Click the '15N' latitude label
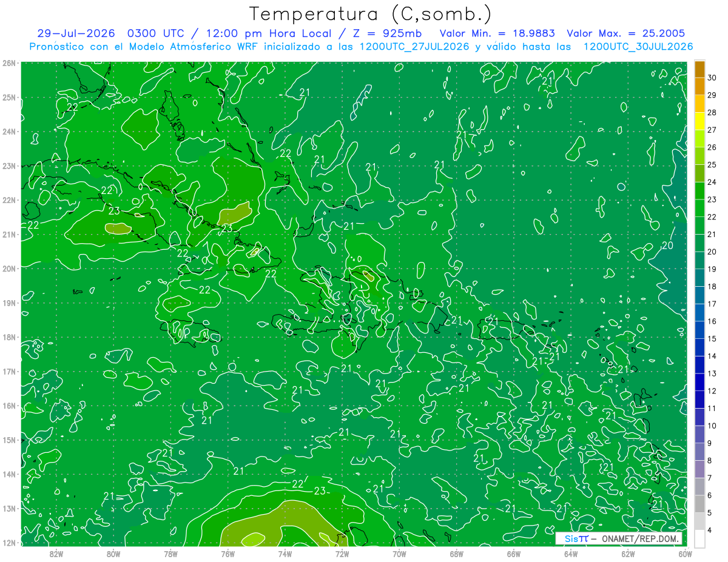The image size is (728, 562). coord(8,440)
